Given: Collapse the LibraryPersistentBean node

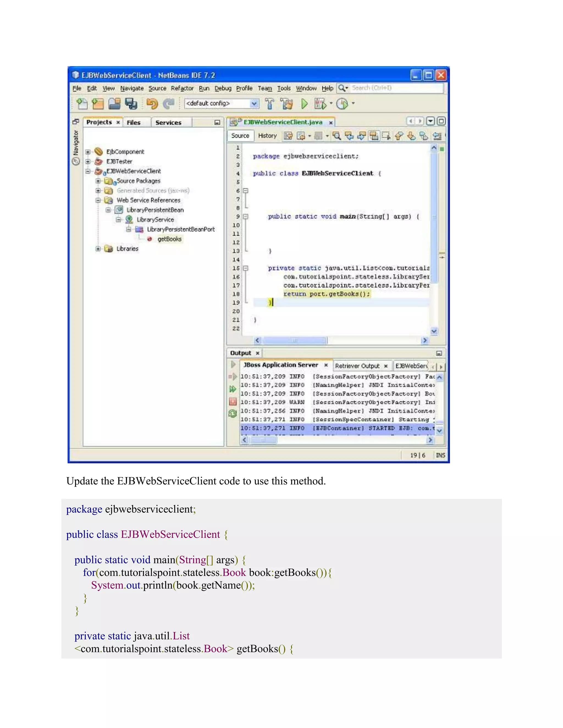Looking at the screenshot, I should 108,210.
